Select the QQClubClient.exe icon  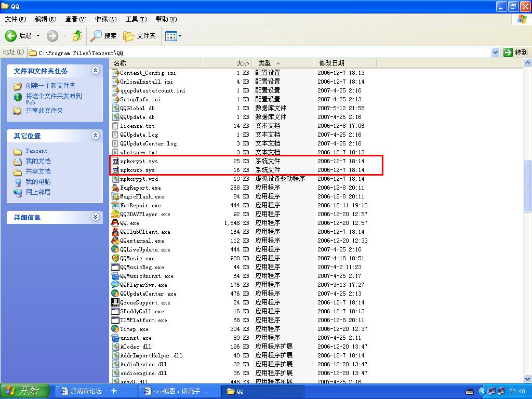click(x=115, y=232)
